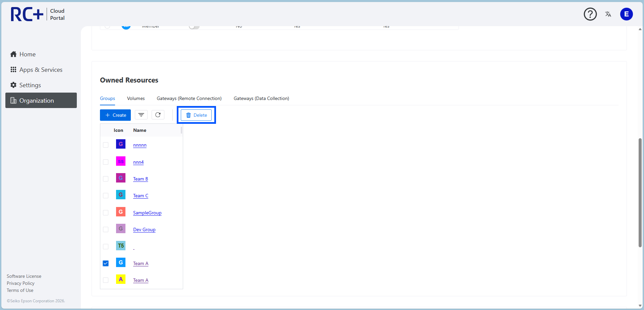Click the nnnnn group icon
Viewport: 644px width, 310px height.
point(121,144)
